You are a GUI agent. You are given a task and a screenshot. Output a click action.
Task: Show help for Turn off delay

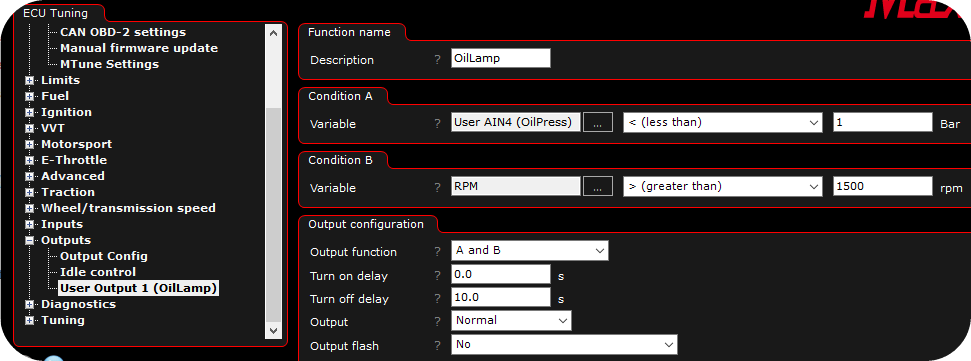[437, 299]
